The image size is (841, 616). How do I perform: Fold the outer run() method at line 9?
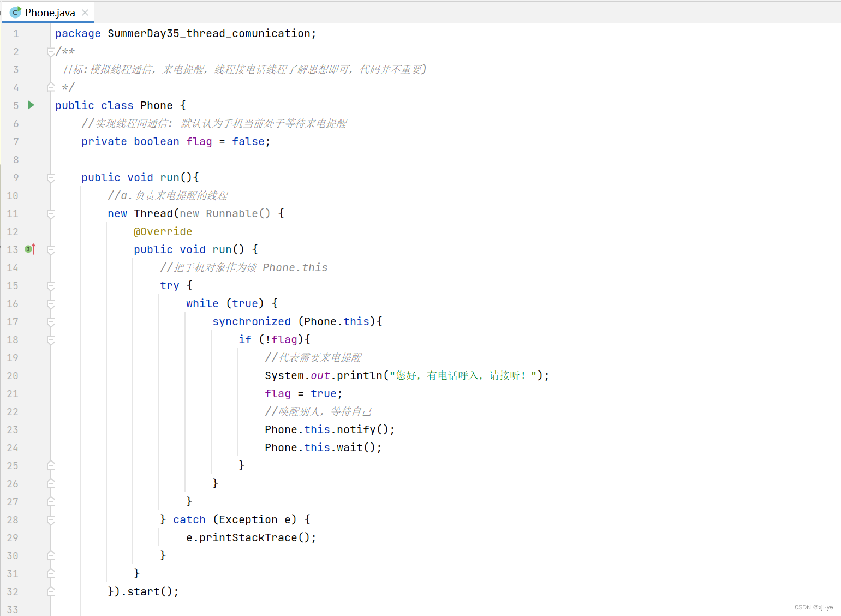[x=51, y=178]
